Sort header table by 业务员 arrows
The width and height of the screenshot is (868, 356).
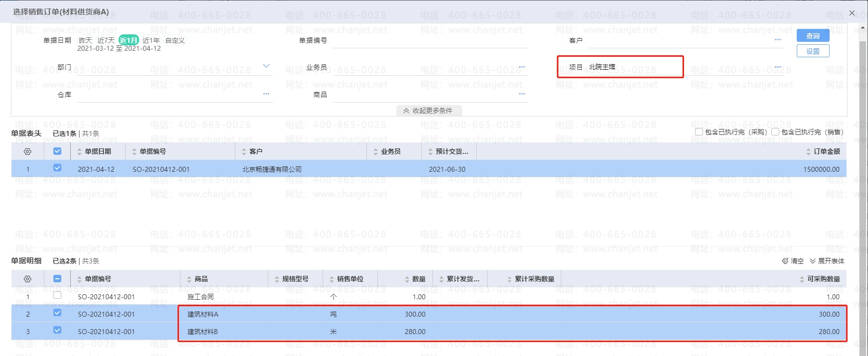[x=375, y=151]
